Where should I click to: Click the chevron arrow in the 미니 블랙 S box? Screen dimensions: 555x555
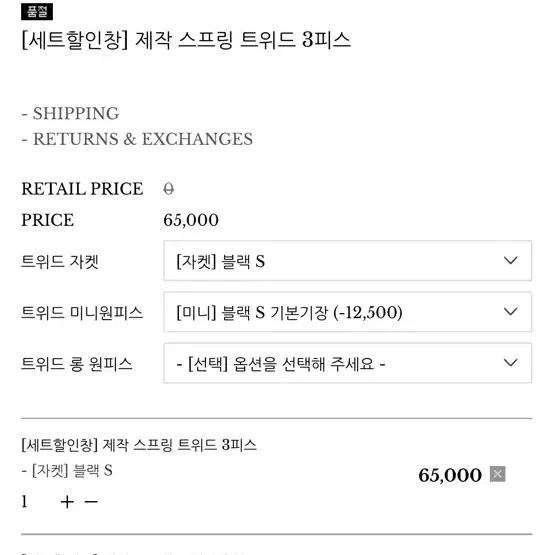510,312
